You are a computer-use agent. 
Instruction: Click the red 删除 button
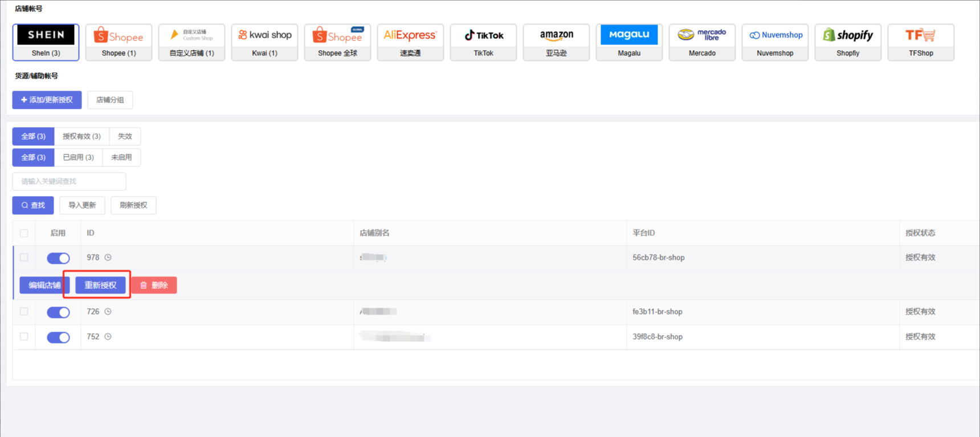(x=154, y=285)
